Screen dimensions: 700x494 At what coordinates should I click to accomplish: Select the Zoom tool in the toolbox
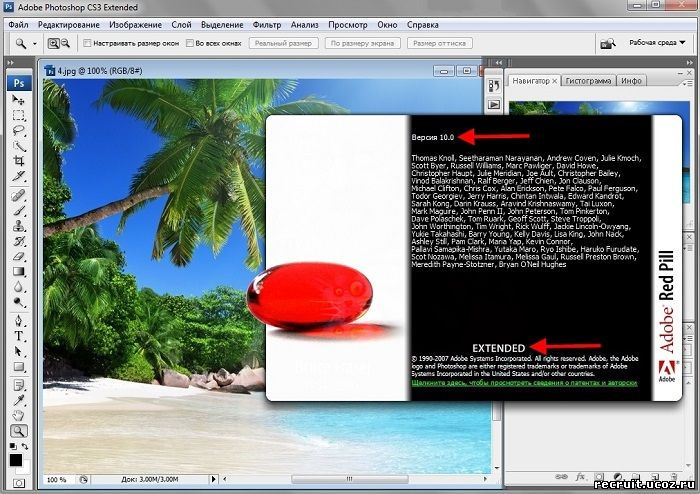(18, 431)
